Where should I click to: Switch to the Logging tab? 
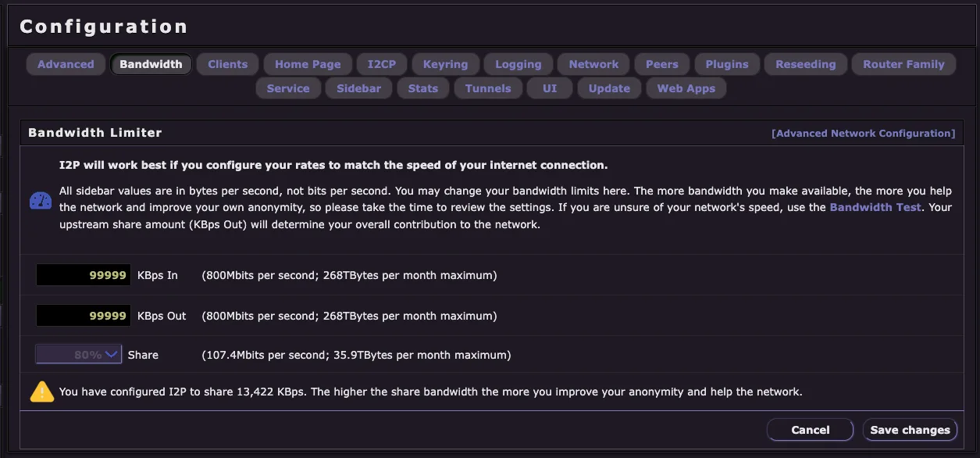(518, 64)
